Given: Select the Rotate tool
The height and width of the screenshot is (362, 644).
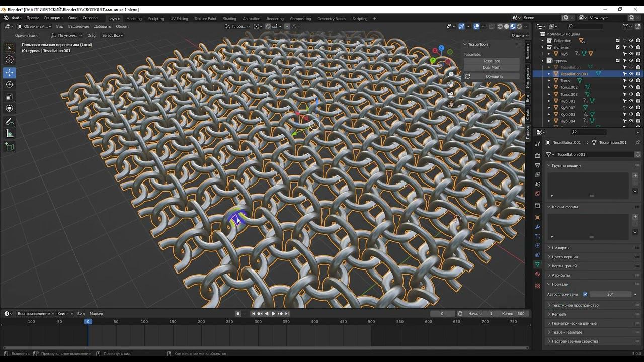Looking at the screenshot, I should [10, 84].
